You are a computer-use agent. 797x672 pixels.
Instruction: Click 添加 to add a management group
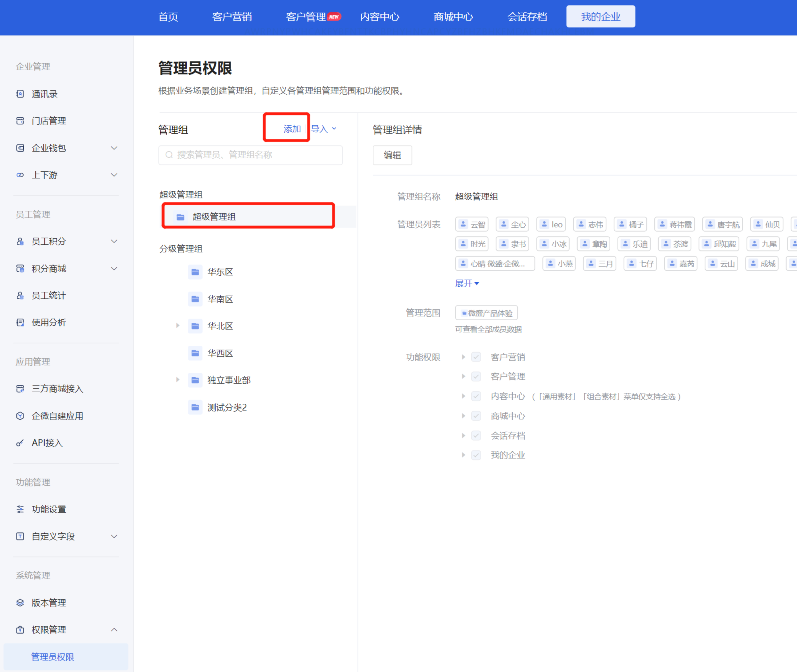[292, 129]
